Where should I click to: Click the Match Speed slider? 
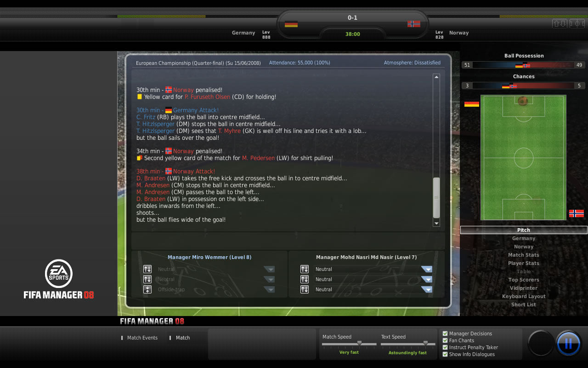click(349, 344)
